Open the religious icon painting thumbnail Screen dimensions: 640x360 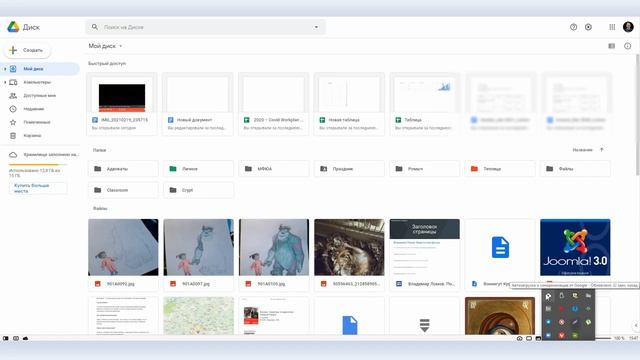pos(500,316)
